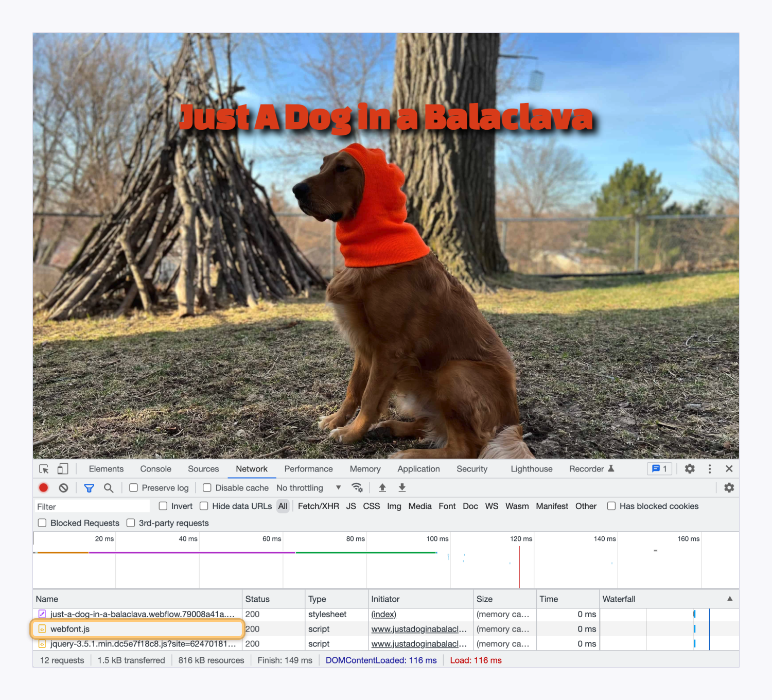Viewport: 772px width, 700px height.
Task: Enable the Preserve log checkbox
Action: pos(134,488)
